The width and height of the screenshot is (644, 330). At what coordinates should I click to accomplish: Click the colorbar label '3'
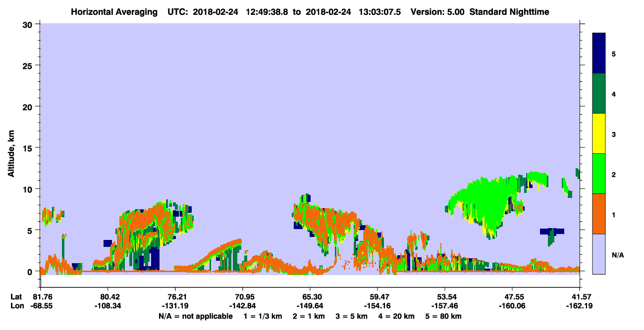coord(614,134)
